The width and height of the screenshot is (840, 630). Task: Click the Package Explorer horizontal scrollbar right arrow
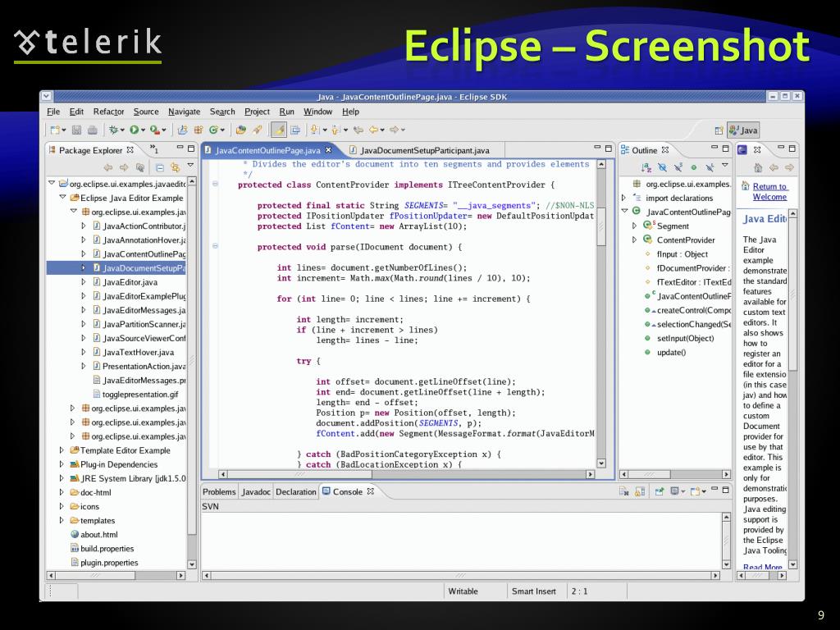[x=180, y=575]
